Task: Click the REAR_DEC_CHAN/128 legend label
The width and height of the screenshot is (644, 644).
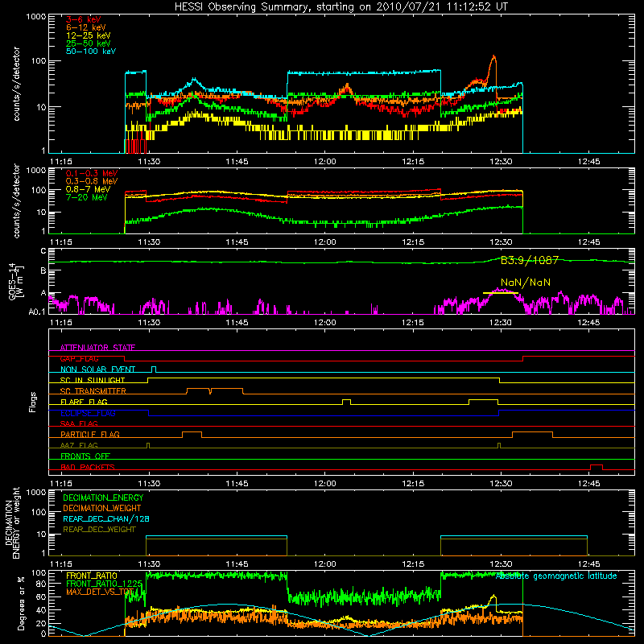Action: click(x=106, y=518)
